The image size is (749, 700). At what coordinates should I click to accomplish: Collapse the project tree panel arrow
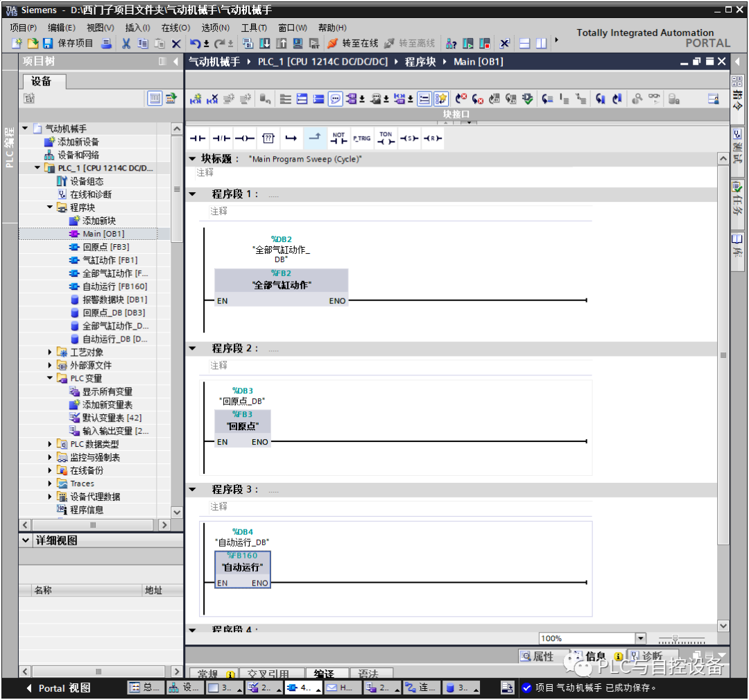pyautogui.click(x=175, y=62)
